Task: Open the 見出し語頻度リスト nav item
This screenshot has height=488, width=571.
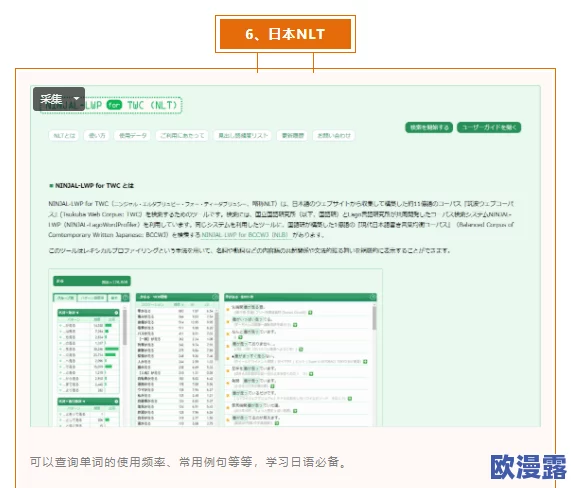Action: (243, 135)
